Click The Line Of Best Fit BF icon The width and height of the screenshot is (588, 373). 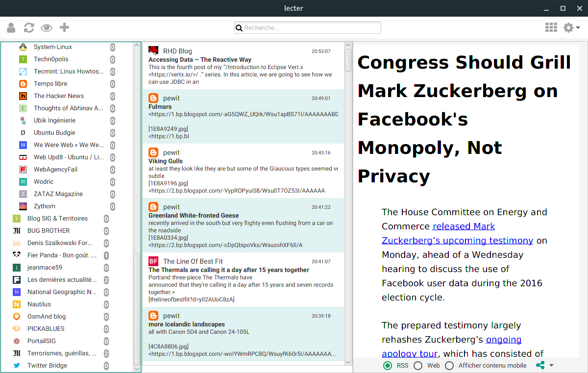tap(153, 261)
